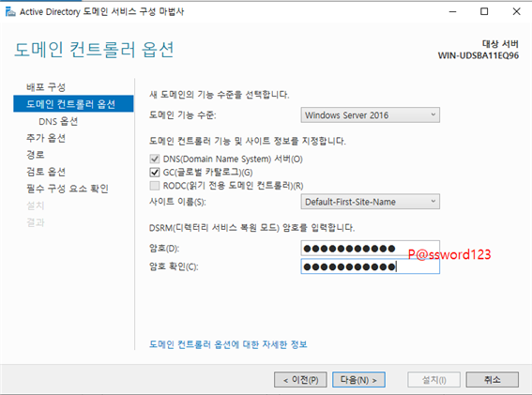The width and height of the screenshot is (532, 395).
Task: Open the 사이트 이름 dropdown
Action: pyautogui.click(x=371, y=202)
